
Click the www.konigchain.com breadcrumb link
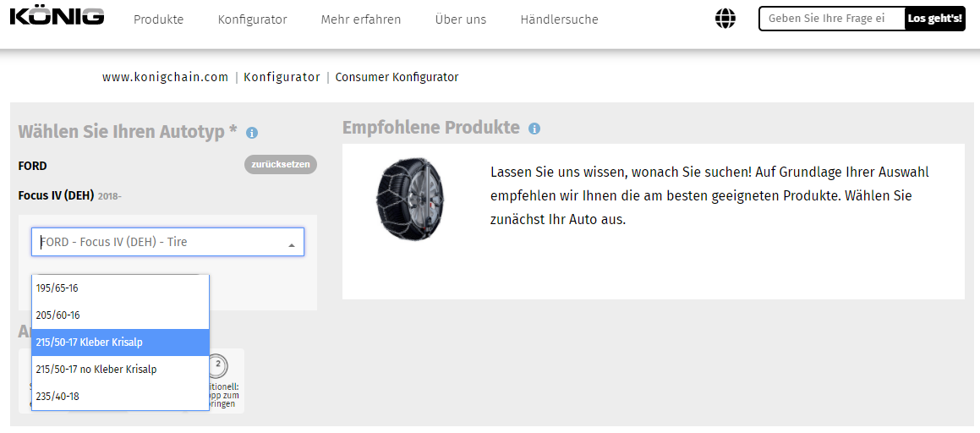point(166,77)
